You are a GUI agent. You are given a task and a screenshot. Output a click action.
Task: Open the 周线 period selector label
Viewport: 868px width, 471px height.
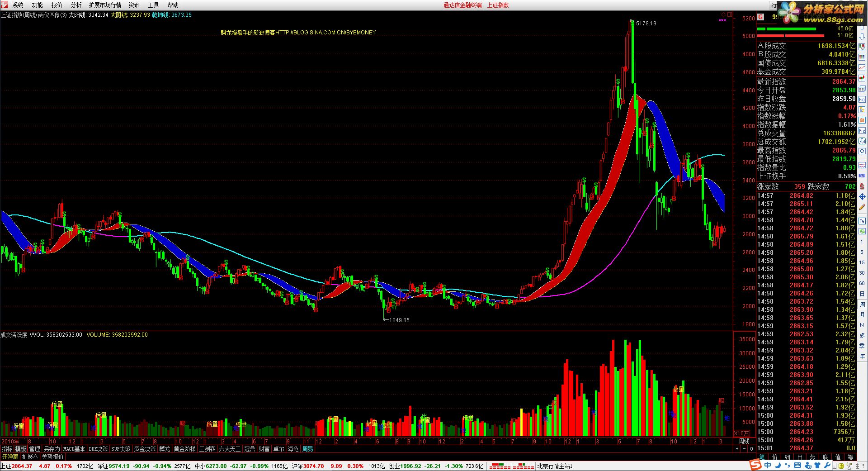744,441
